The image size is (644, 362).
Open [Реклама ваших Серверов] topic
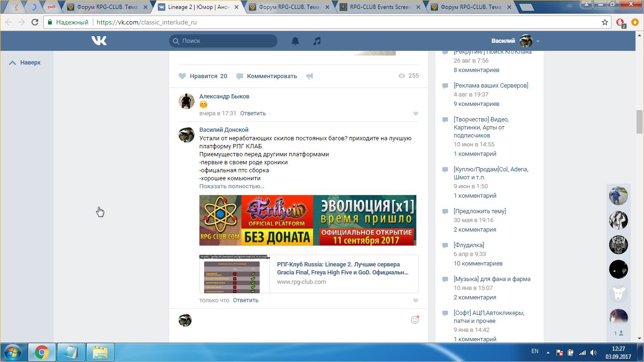tap(491, 85)
